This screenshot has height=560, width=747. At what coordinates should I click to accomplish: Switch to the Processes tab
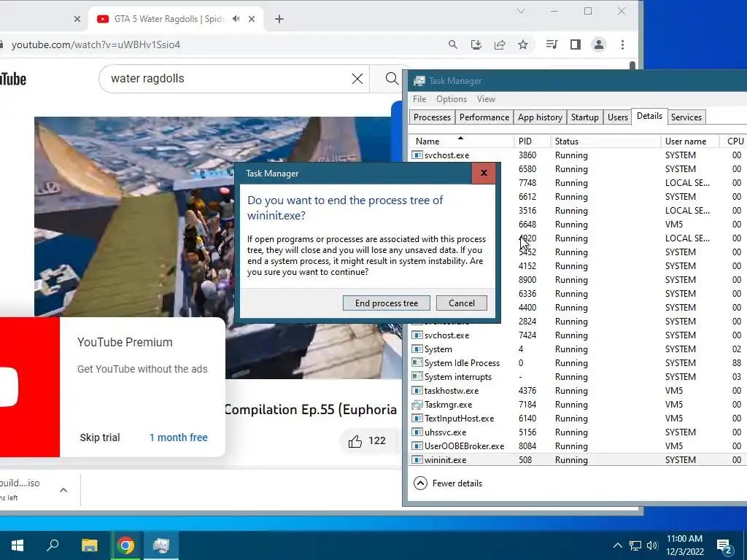[x=432, y=117]
